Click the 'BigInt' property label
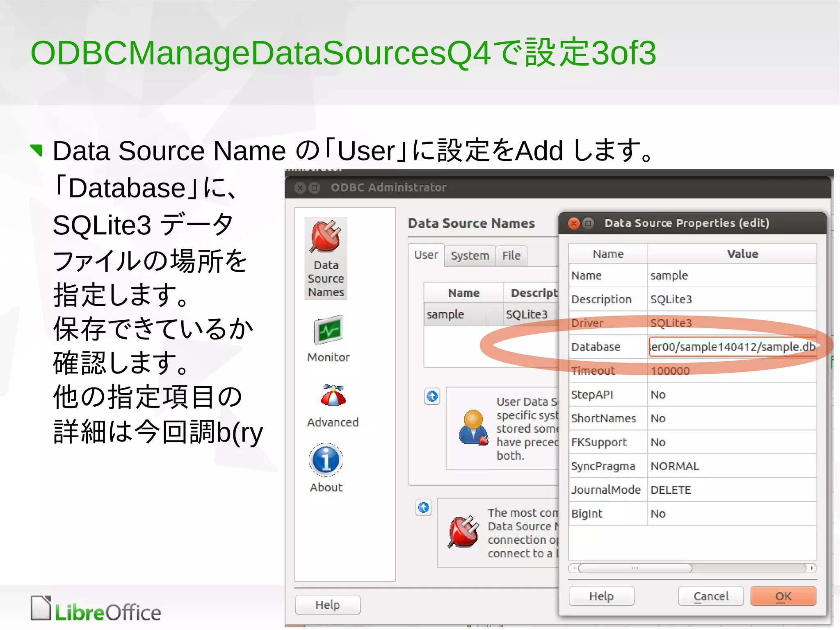840x630 pixels. pos(587,513)
